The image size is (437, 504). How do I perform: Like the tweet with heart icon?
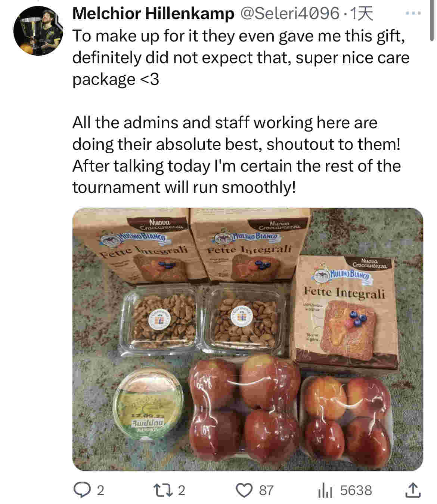pyautogui.click(x=245, y=490)
